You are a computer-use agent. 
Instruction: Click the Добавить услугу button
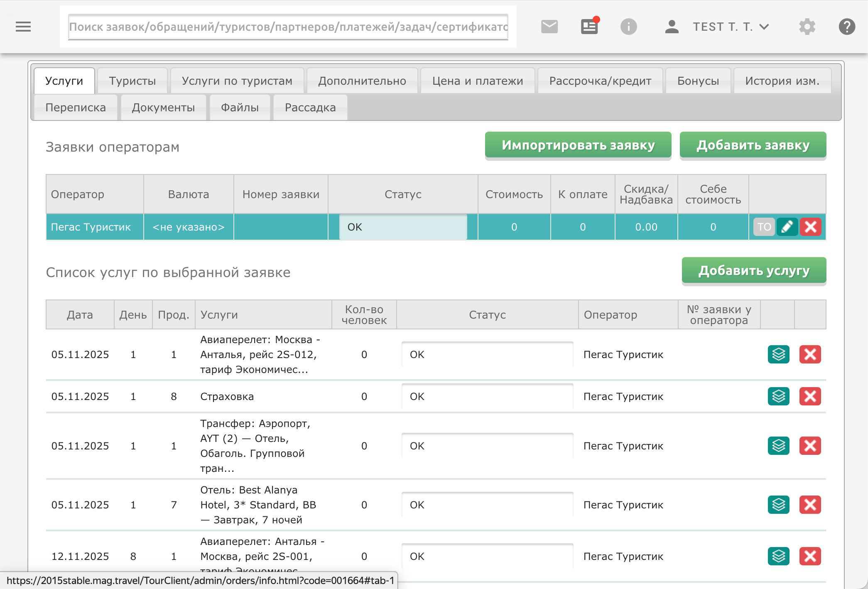(753, 271)
